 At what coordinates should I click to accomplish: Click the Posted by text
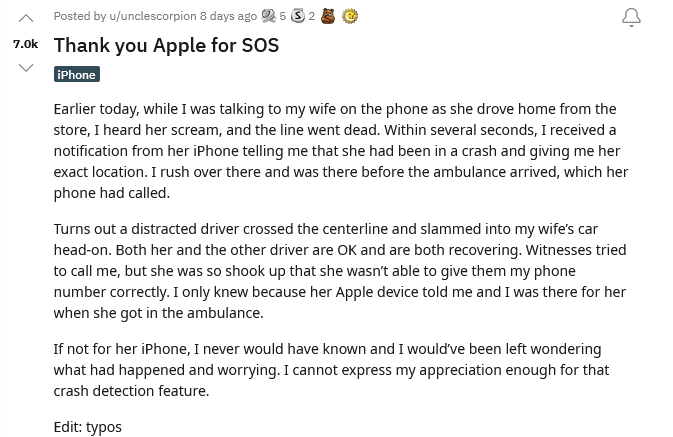[x=80, y=16]
